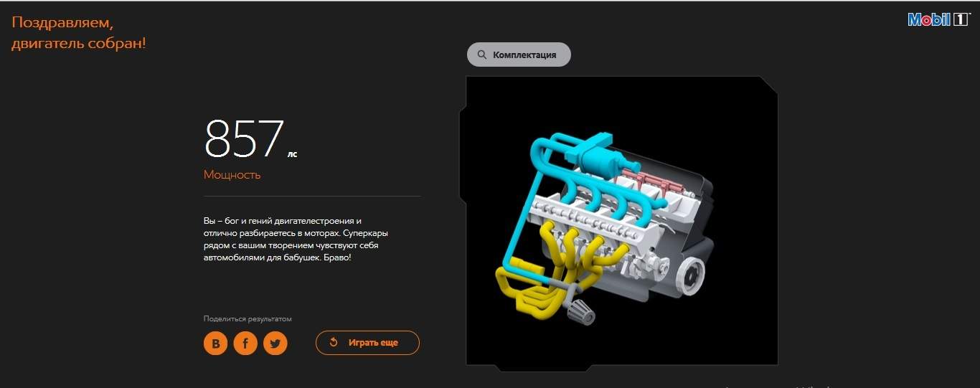Image resolution: width=980 pixels, height=388 pixels.
Task: Click the replay arrow icon in Играть еще
Action: pos(334,343)
